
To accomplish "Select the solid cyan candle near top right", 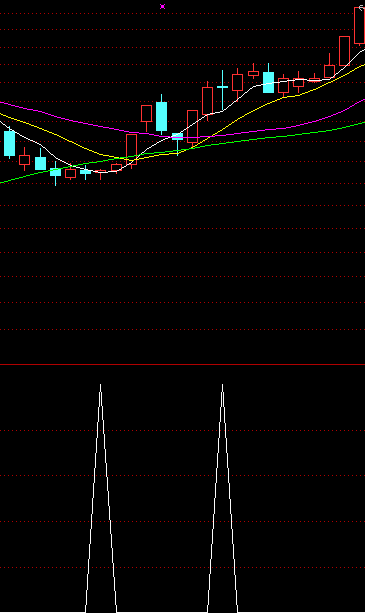I will [268, 82].
